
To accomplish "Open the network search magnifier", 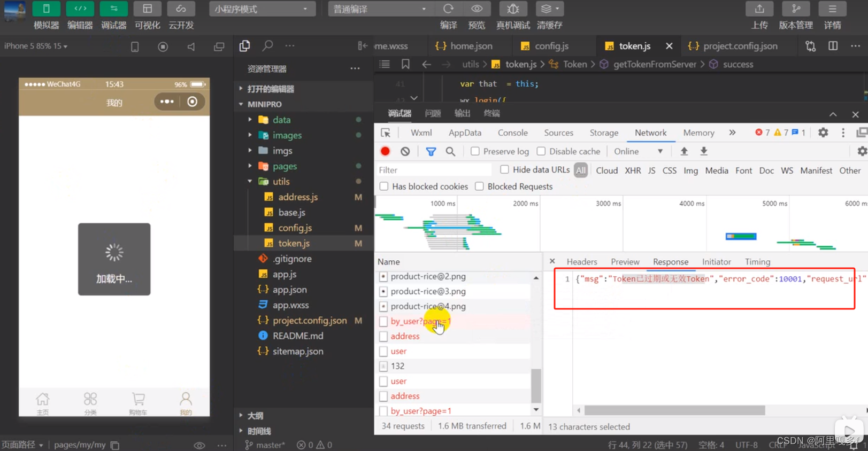I will coord(450,151).
